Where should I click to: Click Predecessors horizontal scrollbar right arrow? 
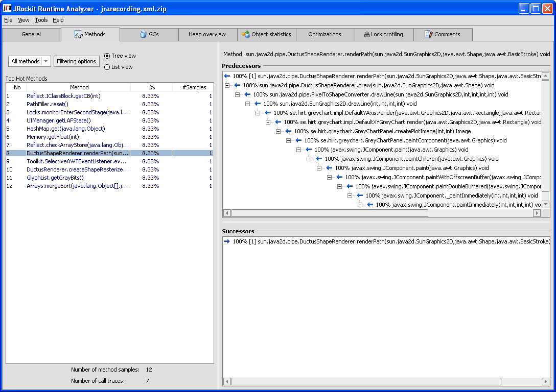coord(537,213)
